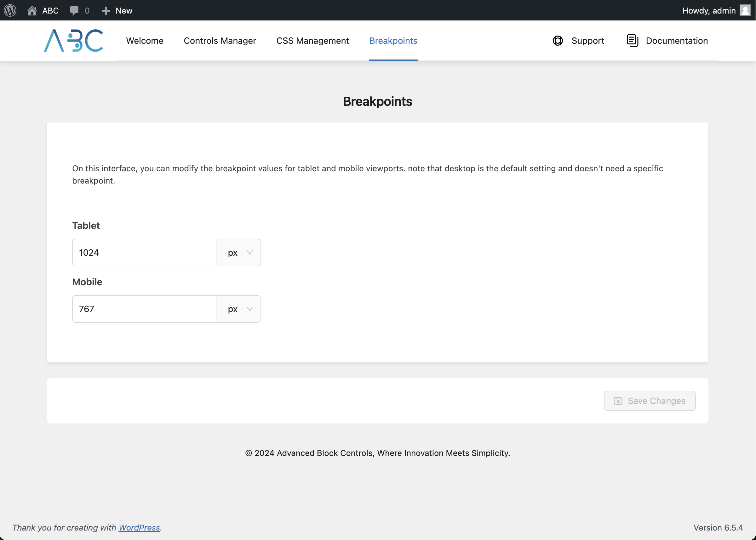
Task: Go to CSS Management tab
Action: (313, 41)
